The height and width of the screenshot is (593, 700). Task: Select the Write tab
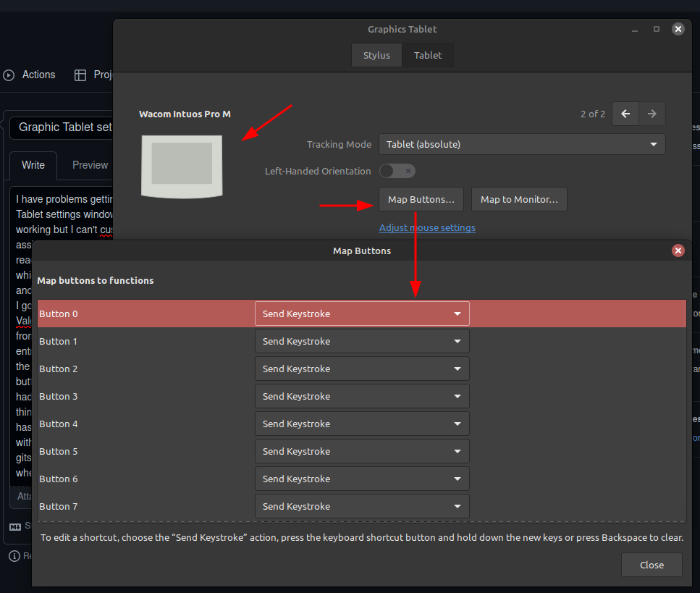pos(33,164)
